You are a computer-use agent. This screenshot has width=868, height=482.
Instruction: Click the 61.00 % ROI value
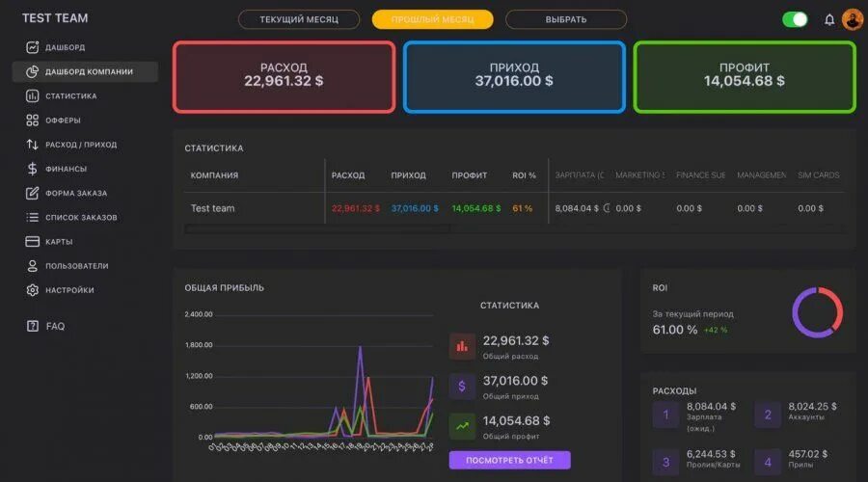tap(675, 330)
